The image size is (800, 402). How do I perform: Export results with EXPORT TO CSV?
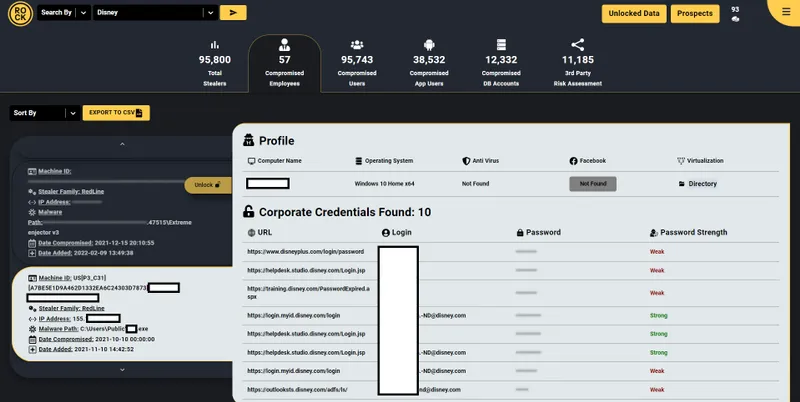[116, 113]
